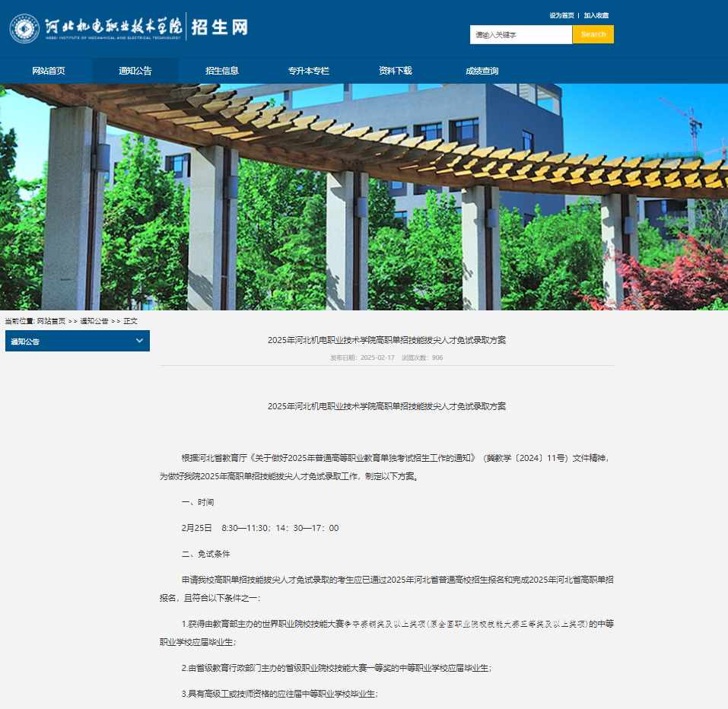Open the 资料下载 menu item
Screen dimensions: 728x709
[394, 70]
